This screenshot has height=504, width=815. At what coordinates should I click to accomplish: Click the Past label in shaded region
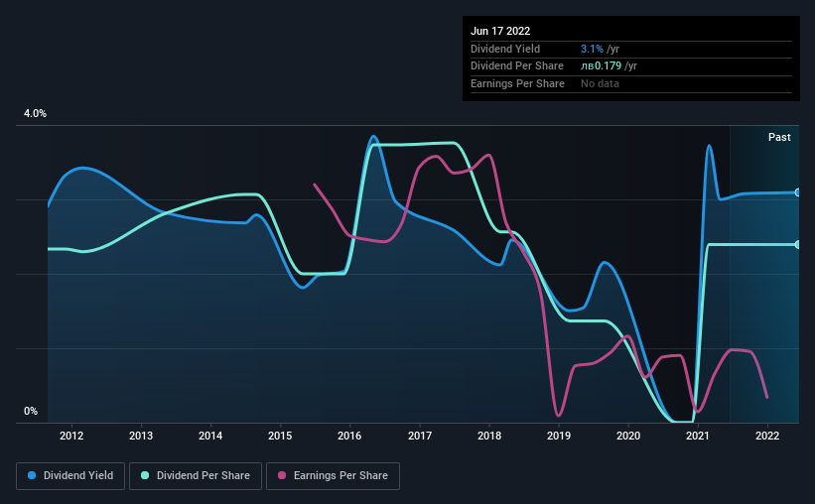(x=779, y=137)
